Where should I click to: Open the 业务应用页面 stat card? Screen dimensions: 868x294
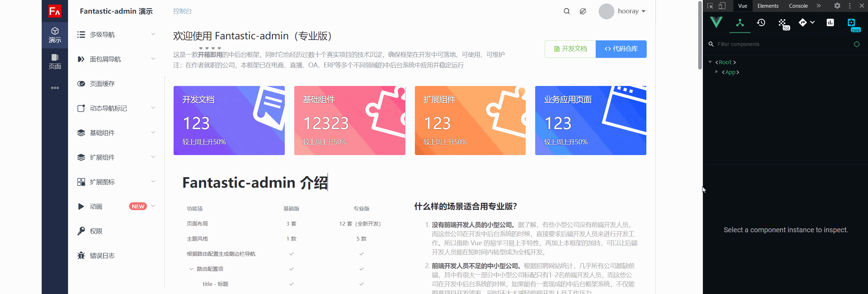coord(591,120)
